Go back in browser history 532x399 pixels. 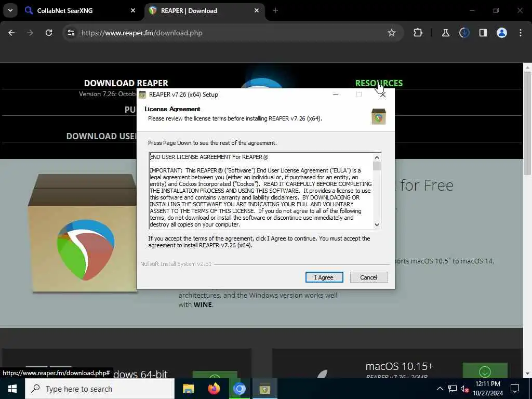click(x=11, y=33)
